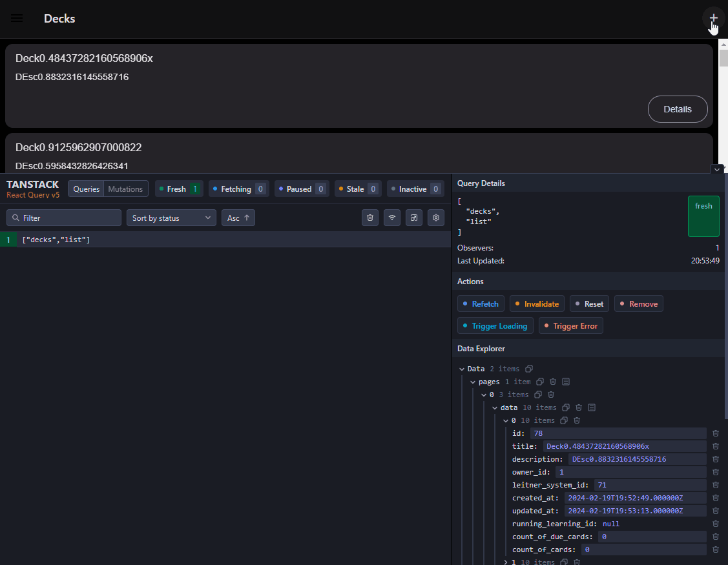Collapse the Data root node
This screenshot has width=728, height=565.
[x=461, y=369]
